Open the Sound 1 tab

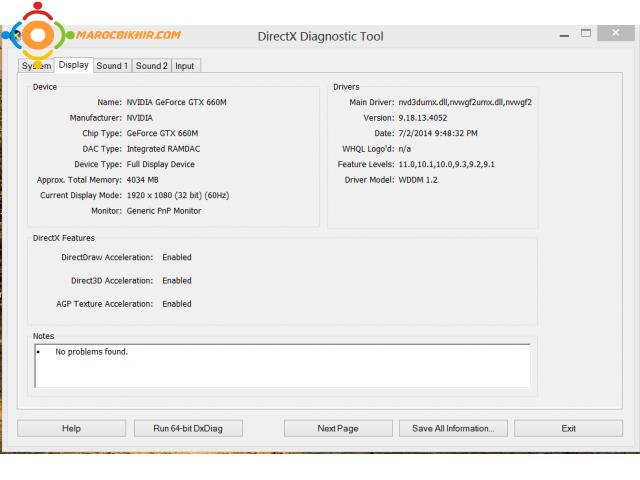[112, 66]
